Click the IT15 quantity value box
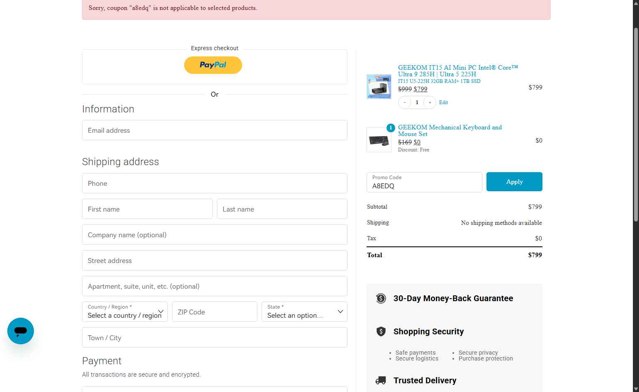The height and width of the screenshot is (392, 639). (417, 102)
